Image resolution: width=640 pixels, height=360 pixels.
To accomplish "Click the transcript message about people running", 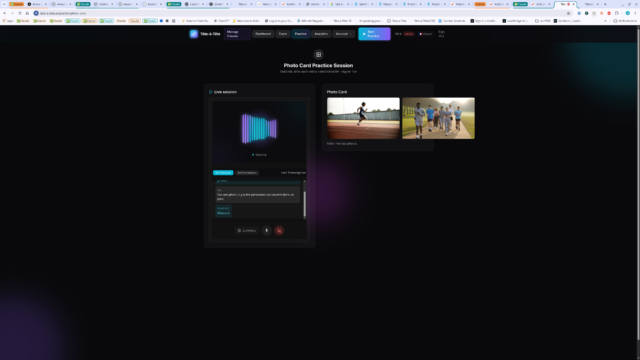I will (258, 195).
